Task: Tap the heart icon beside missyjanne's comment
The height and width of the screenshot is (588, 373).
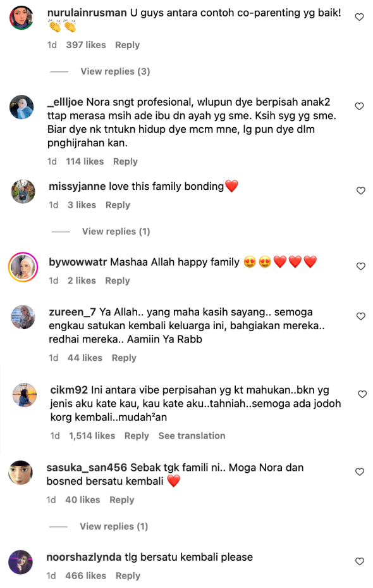Action: (x=360, y=191)
